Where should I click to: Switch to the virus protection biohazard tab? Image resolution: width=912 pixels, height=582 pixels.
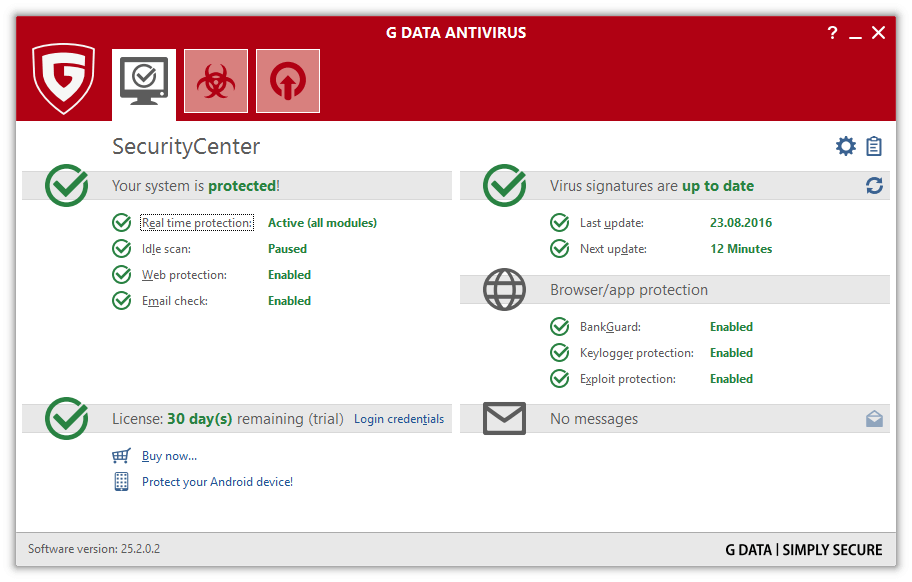pos(216,81)
